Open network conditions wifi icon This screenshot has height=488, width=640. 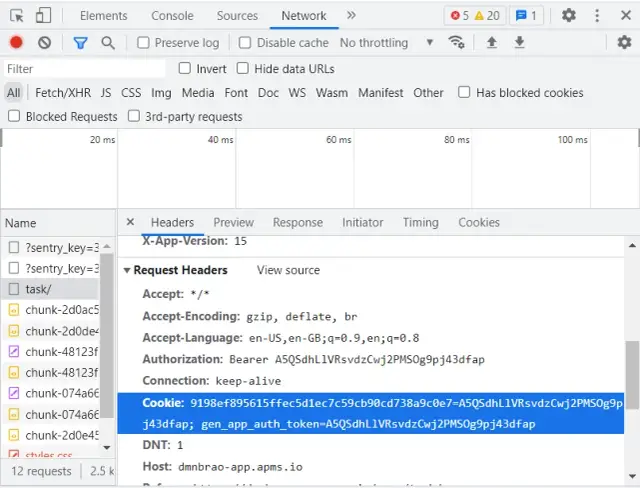point(457,43)
